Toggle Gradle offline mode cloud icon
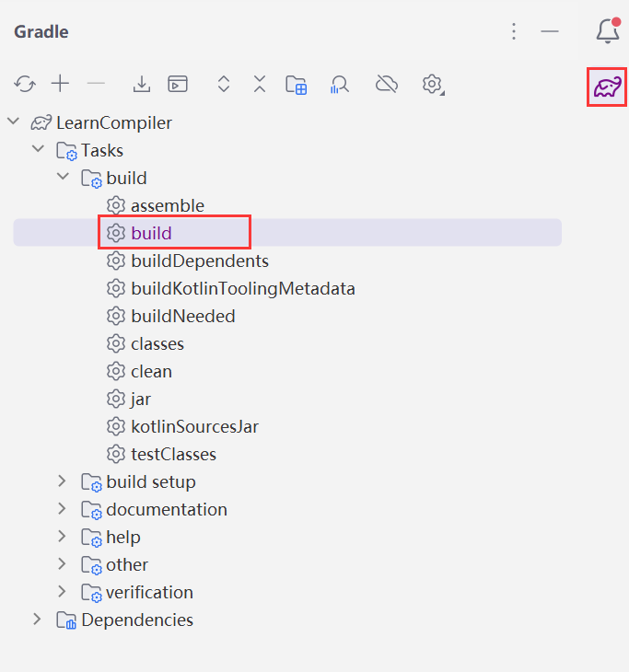This screenshot has height=672, width=629. click(x=387, y=85)
